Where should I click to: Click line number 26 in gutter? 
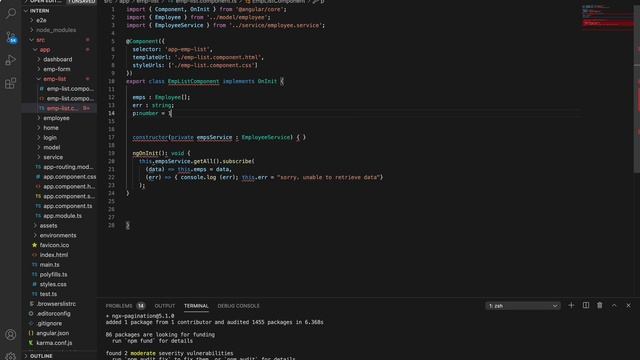[x=111, y=209]
